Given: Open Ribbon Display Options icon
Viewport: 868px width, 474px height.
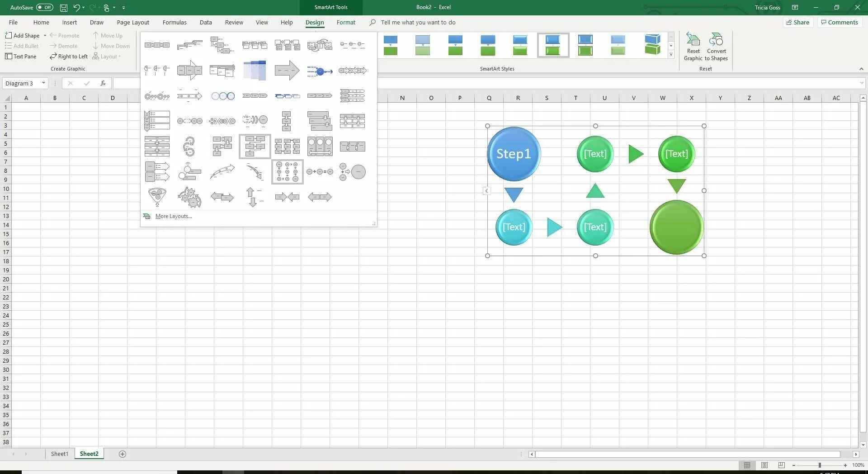Looking at the screenshot, I should [795, 7].
